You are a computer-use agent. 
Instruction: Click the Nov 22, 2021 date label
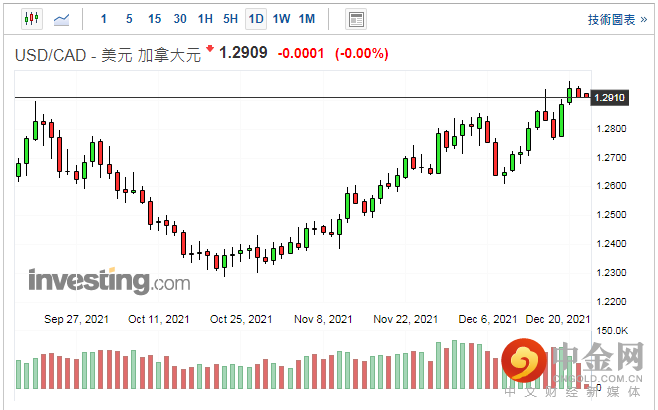pyautogui.click(x=405, y=319)
